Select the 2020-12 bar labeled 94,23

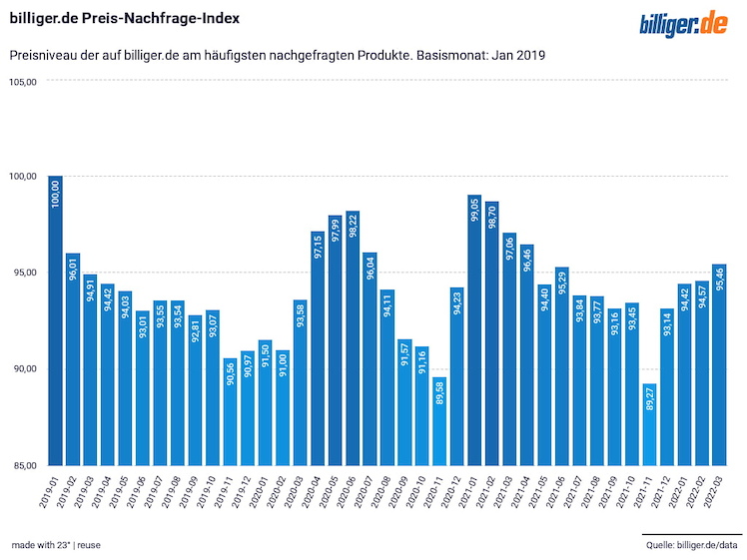point(457,376)
